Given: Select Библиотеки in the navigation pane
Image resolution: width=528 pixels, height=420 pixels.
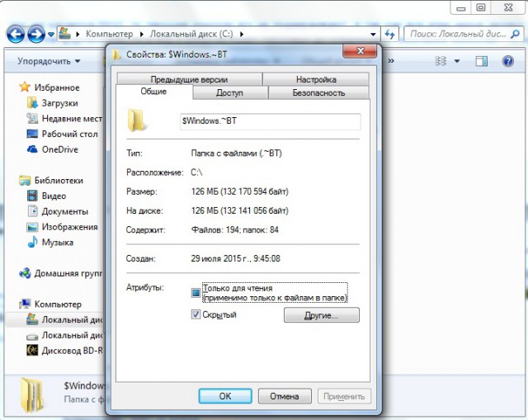Looking at the screenshot, I should 59,181.
